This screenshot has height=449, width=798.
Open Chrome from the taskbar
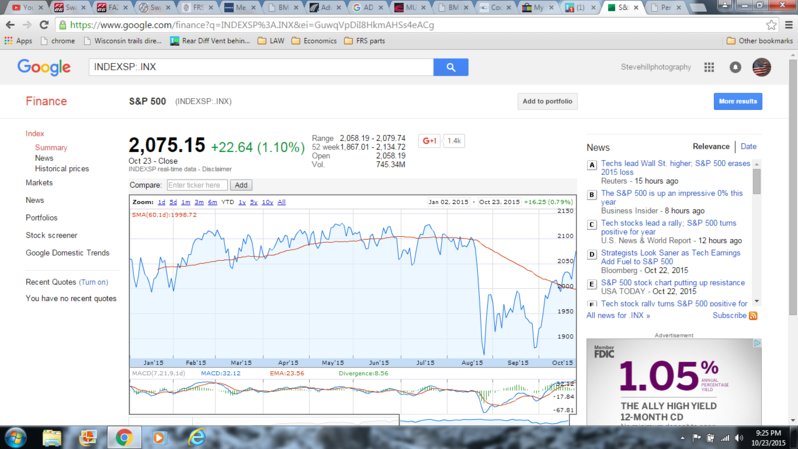(123, 438)
